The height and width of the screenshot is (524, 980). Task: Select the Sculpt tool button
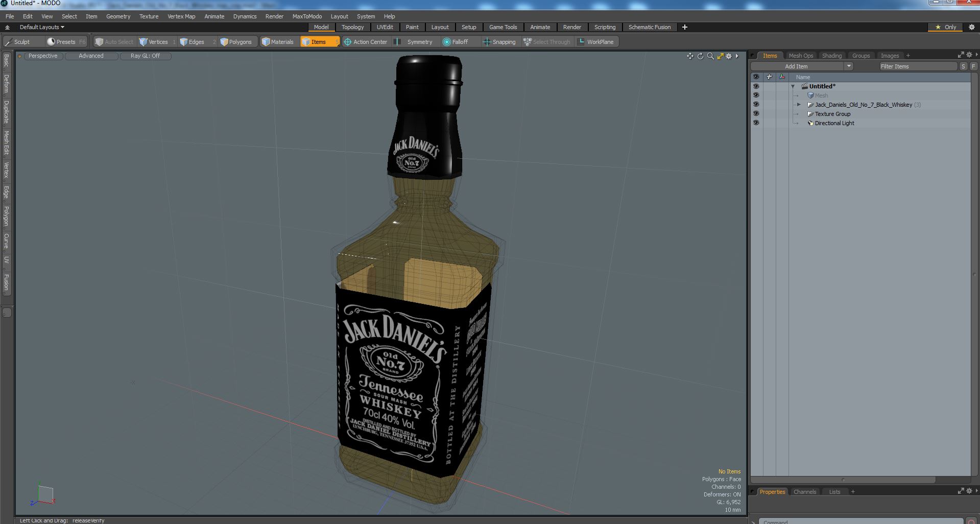tap(23, 42)
